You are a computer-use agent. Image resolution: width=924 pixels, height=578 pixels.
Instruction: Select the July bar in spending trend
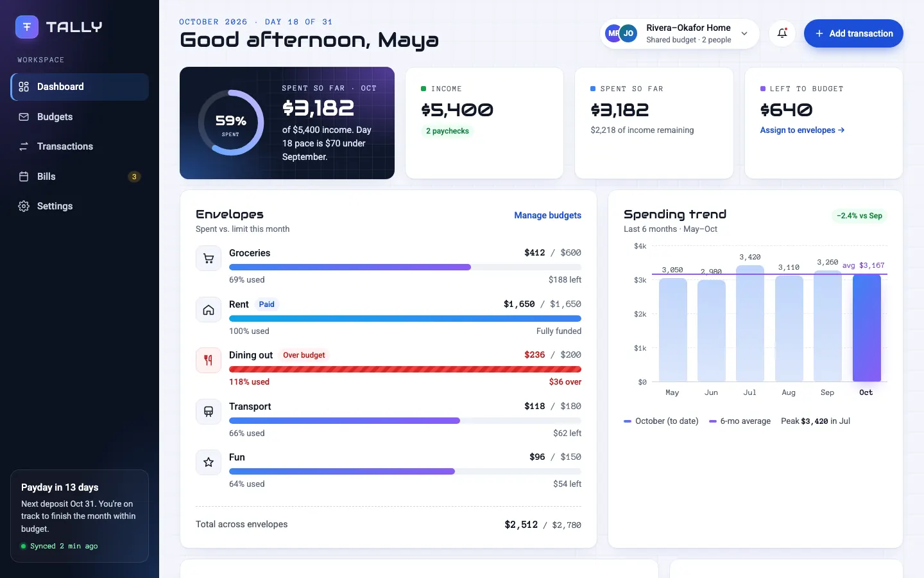click(x=750, y=324)
